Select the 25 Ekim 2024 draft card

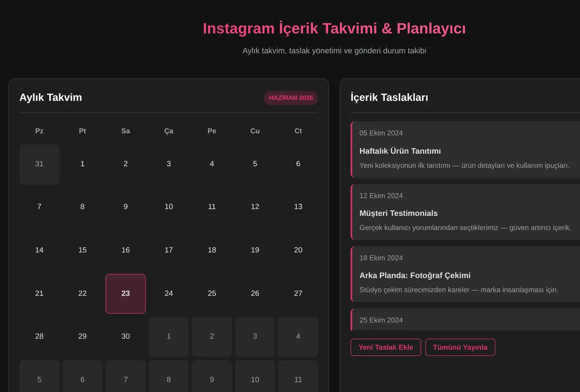(465, 319)
